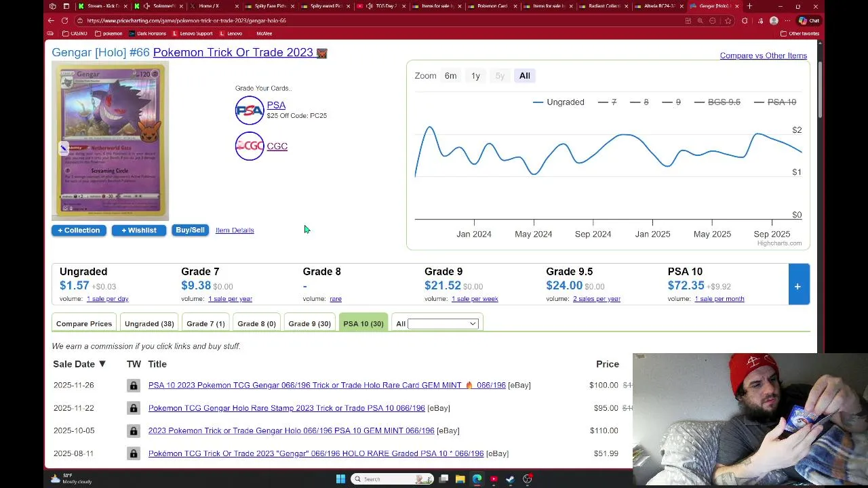Image resolution: width=868 pixels, height=488 pixels.
Task: Click the lock icon on the 2025-10-05 sale
Action: pos(134,430)
